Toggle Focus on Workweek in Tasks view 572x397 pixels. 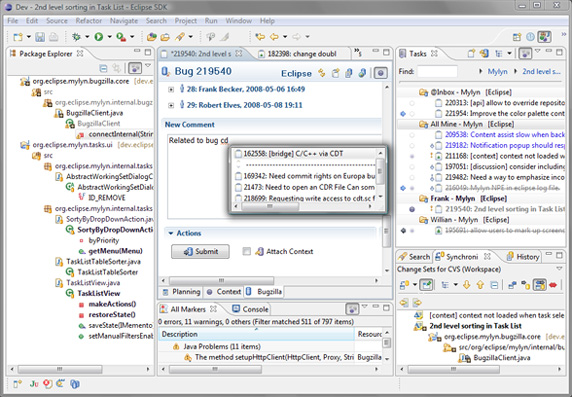click(525, 54)
